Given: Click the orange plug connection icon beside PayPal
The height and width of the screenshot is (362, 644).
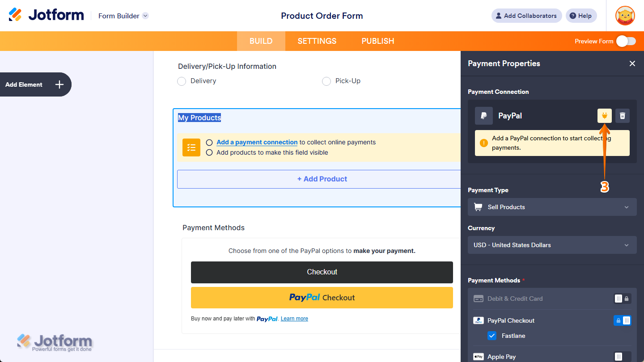Looking at the screenshot, I should [604, 115].
